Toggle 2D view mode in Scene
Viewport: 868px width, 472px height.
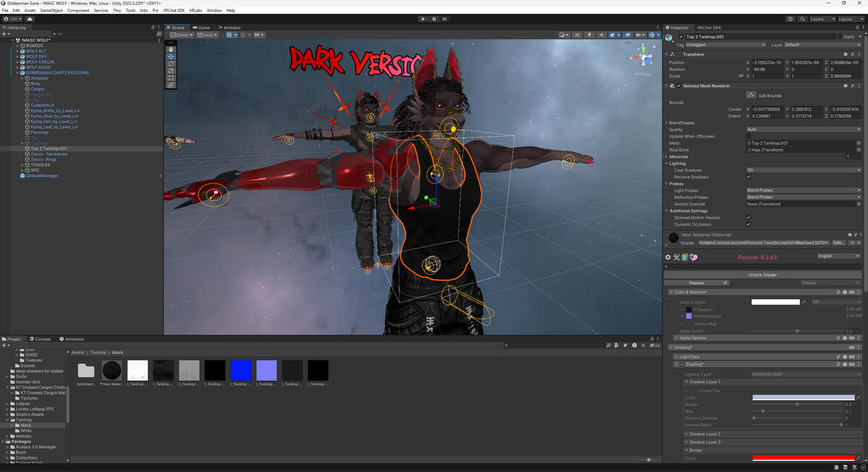[x=578, y=35]
